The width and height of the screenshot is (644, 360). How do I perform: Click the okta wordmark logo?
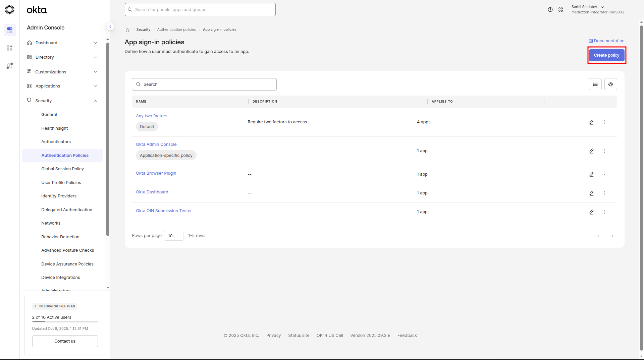pyautogui.click(x=37, y=10)
